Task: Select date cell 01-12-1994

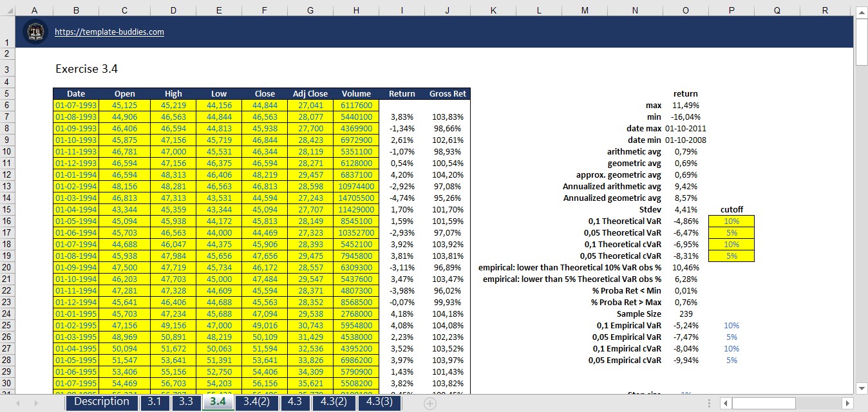Action: click(x=76, y=302)
